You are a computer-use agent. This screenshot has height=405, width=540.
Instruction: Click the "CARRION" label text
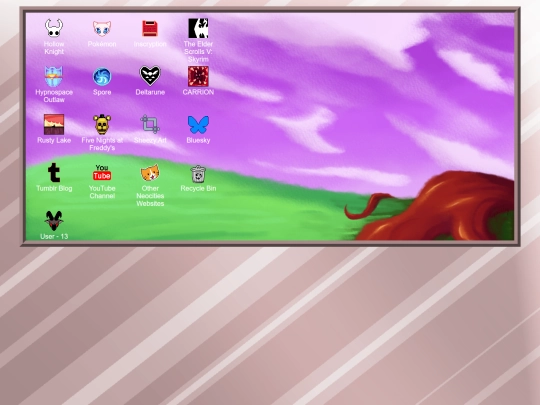pyautogui.click(x=198, y=92)
